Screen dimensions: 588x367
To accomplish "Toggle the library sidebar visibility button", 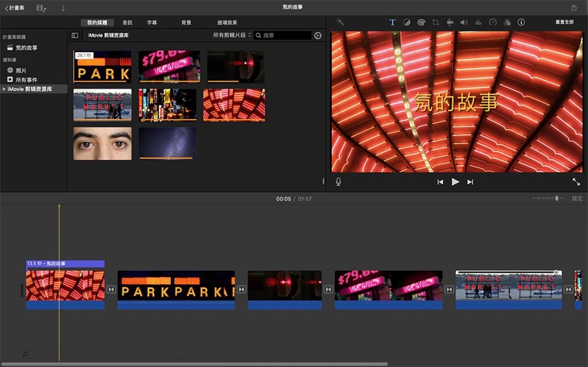I will point(75,35).
